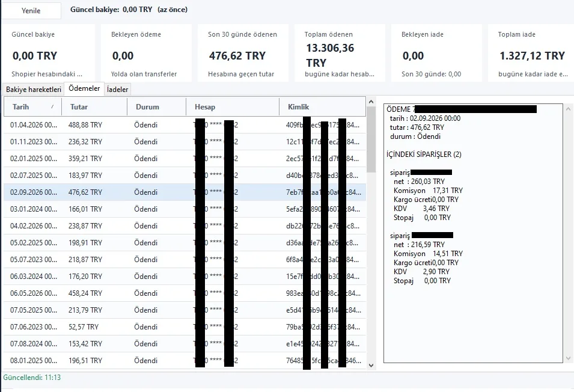Select the Ödemeler tab
The image size is (574, 392).
84,88
